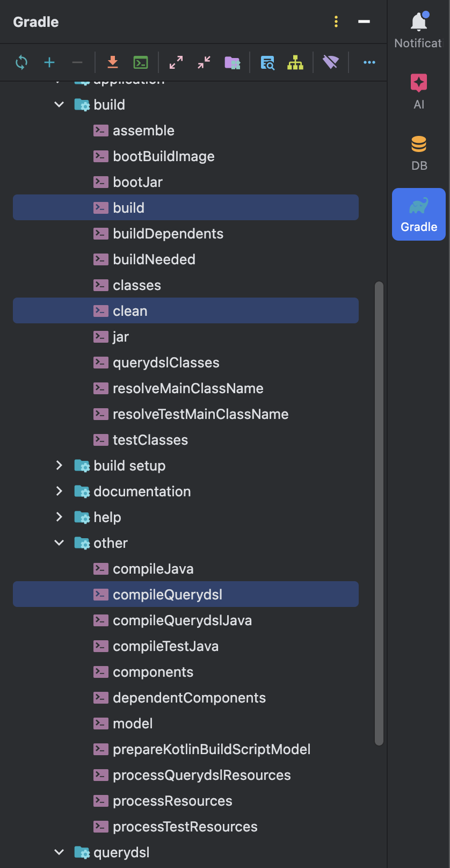
Task: Expand the help task group
Action: pos(59,517)
